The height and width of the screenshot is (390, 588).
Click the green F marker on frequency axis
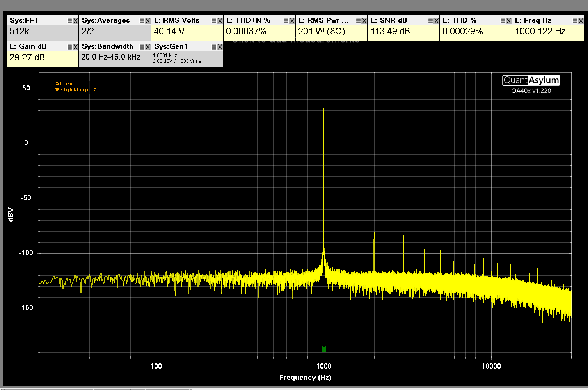click(323, 348)
